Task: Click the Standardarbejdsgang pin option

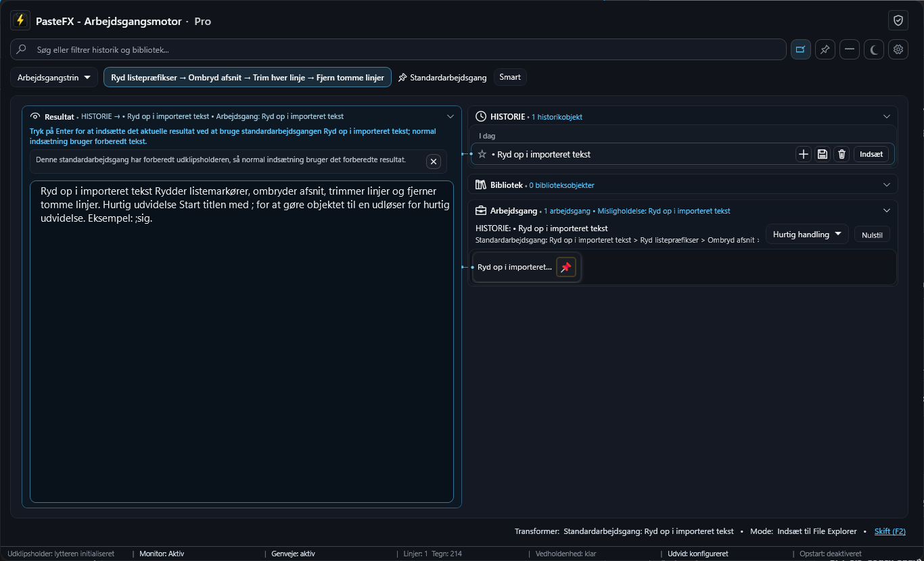Action: coord(442,77)
